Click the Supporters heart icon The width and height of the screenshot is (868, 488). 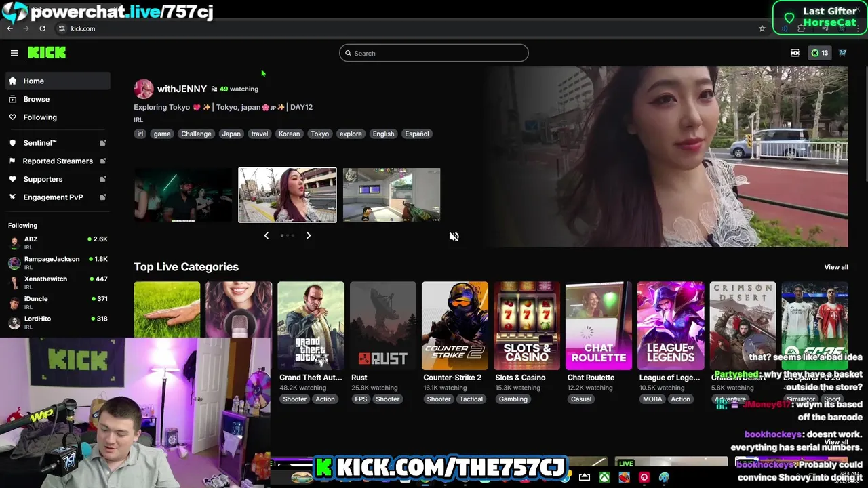[12, 179]
